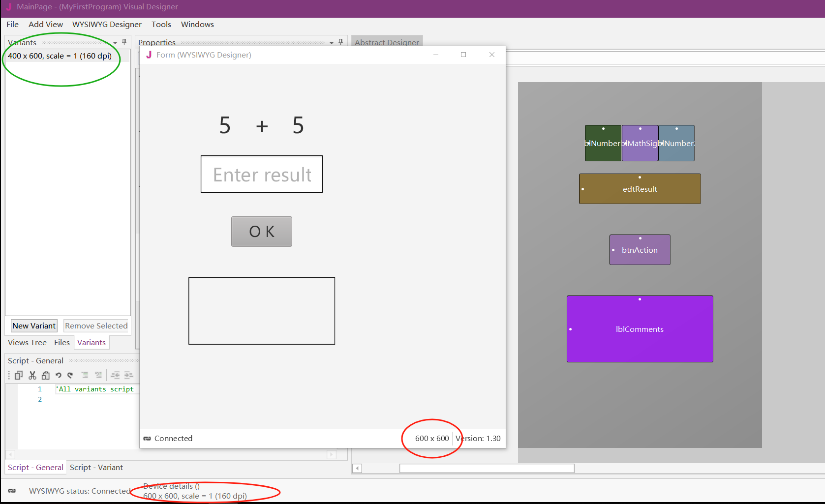Open the WYSIWYG Designer menu

pos(107,25)
